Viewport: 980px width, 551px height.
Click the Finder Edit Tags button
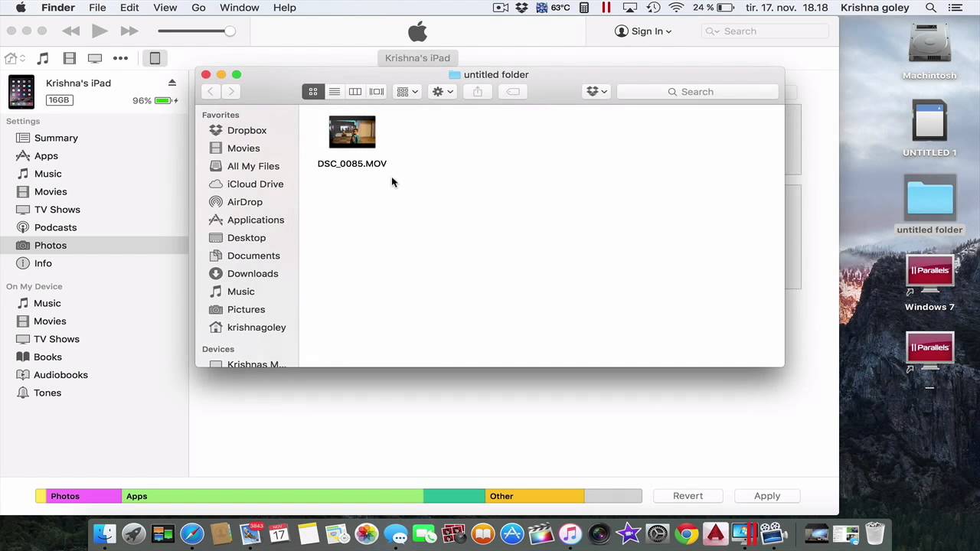click(x=513, y=92)
